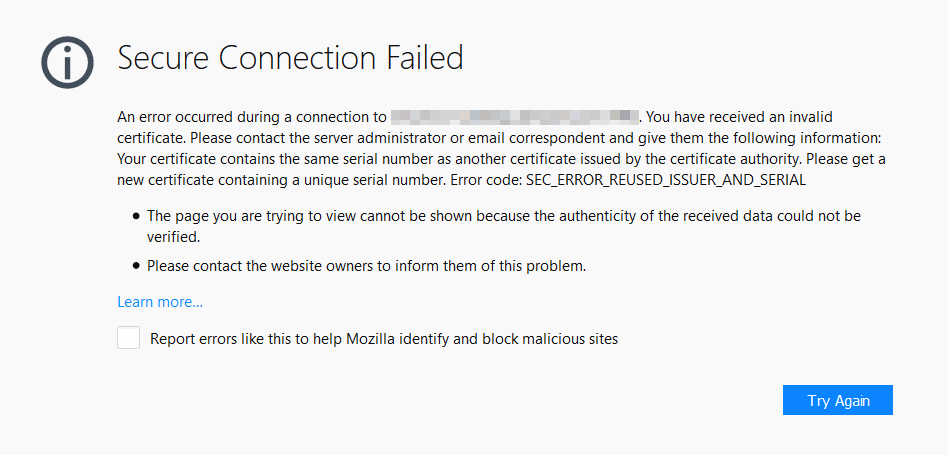The width and height of the screenshot is (948, 455).
Task: Click the blurred server address text
Action: tap(514, 117)
